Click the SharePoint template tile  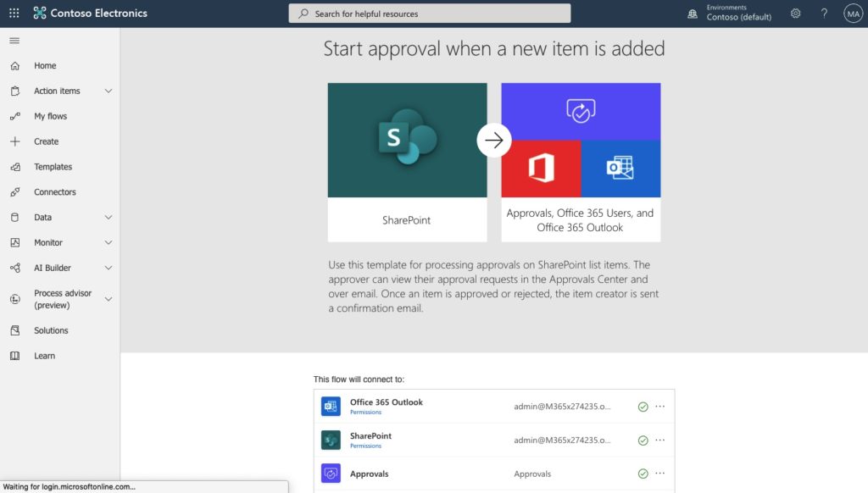pyautogui.click(x=408, y=162)
